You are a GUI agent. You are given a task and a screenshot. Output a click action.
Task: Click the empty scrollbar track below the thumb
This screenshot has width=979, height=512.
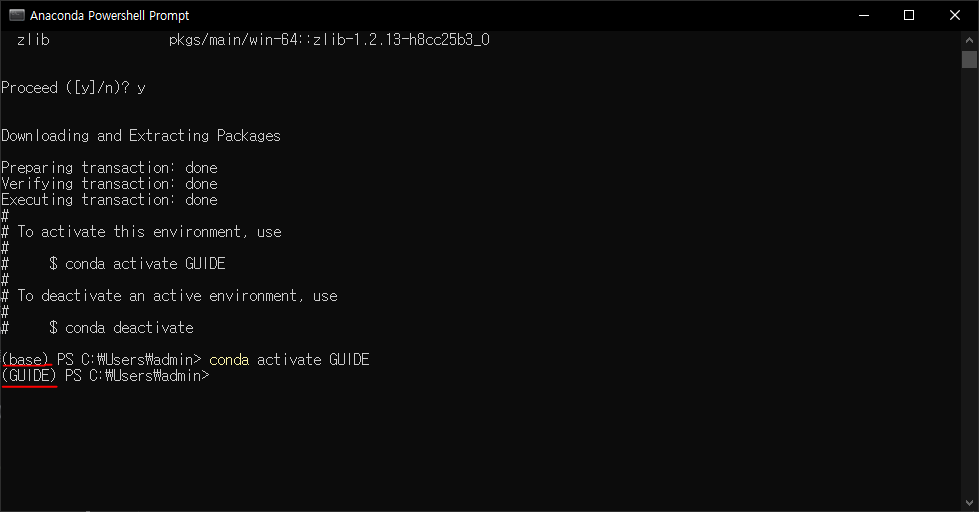coord(969,281)
